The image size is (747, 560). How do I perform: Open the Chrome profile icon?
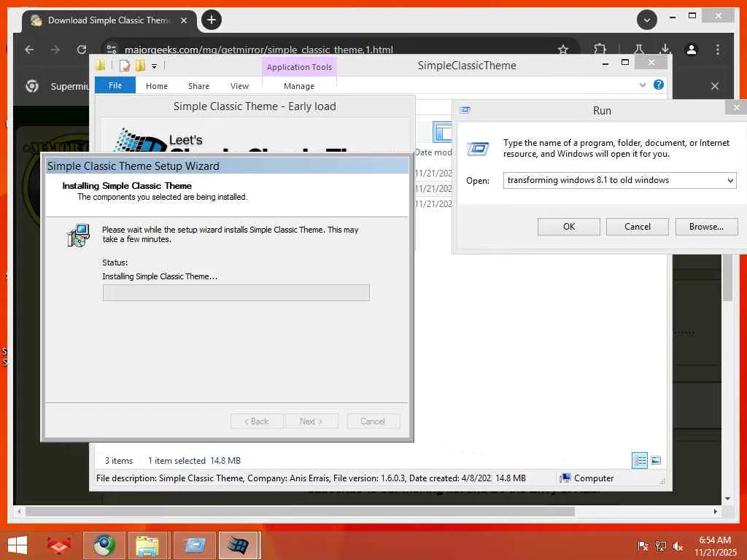[x=692, y=50]
